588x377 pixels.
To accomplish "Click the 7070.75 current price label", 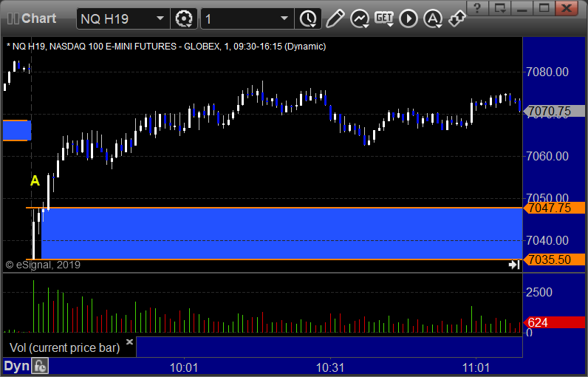I will (x=555, y=111).
